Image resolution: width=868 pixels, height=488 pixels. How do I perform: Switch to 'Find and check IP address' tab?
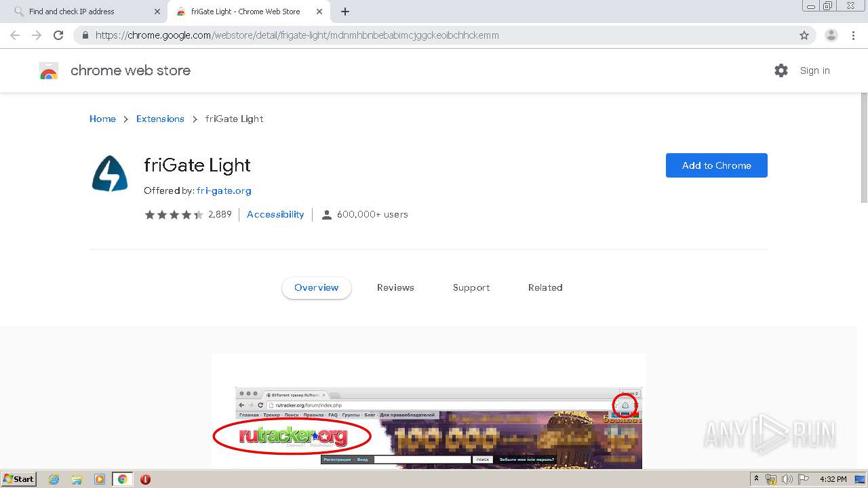point(85,12)
